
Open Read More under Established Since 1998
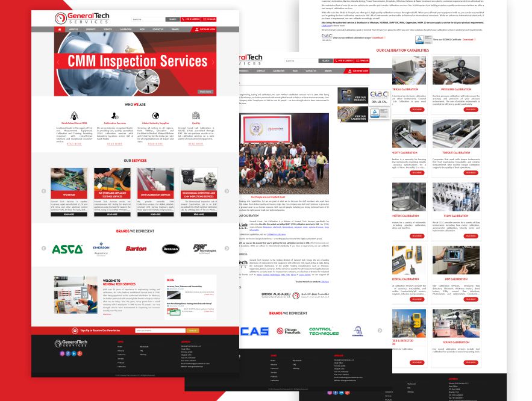click(74, 144)
